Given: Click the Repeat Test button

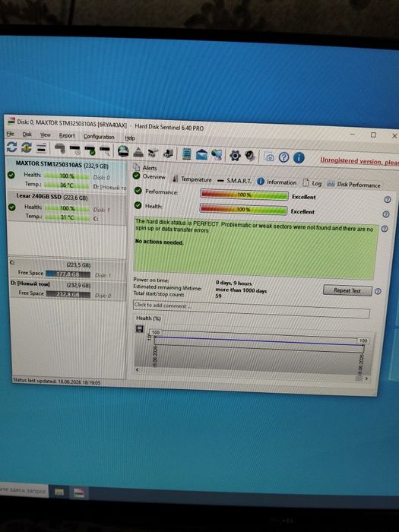Looking at the screenshot, I should [x=347, y=290].
